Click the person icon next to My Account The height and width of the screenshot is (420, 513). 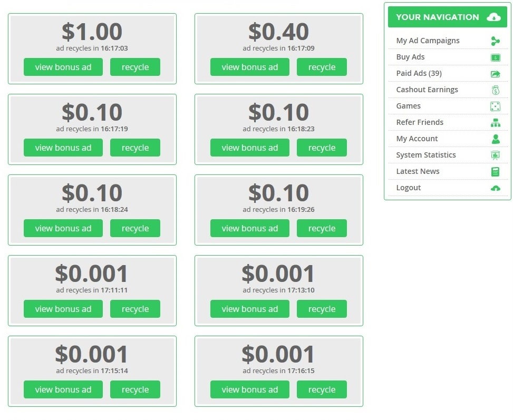[x=495, y=139]
